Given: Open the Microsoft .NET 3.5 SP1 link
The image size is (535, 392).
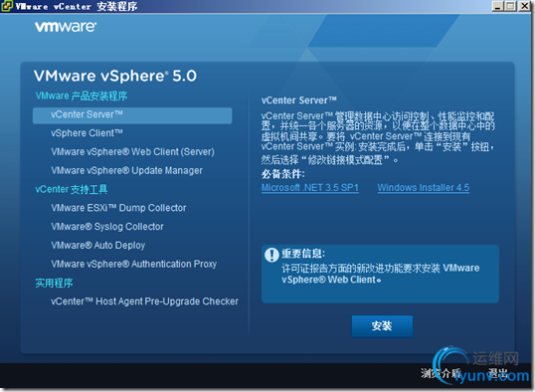Looking at the screenshot, I should [310, 188].
